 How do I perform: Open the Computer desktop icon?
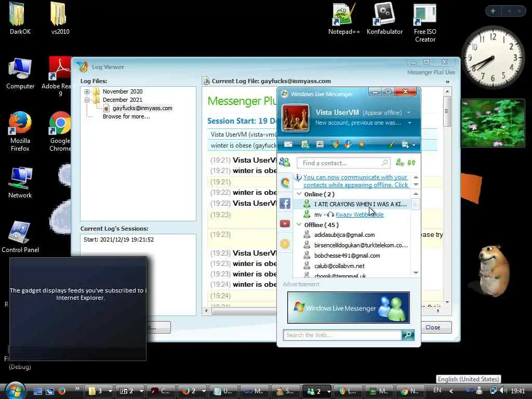point(20,73)
